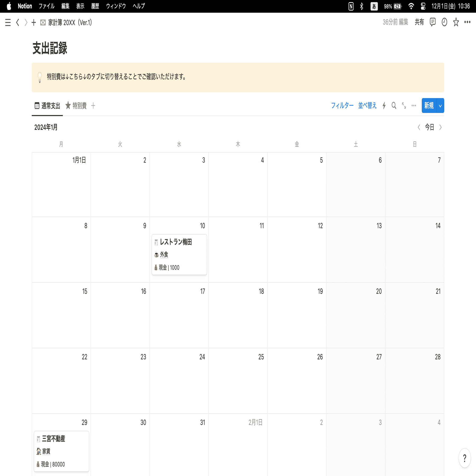Switch to the 通常支出 tab
476x476 pixels.
47,106
